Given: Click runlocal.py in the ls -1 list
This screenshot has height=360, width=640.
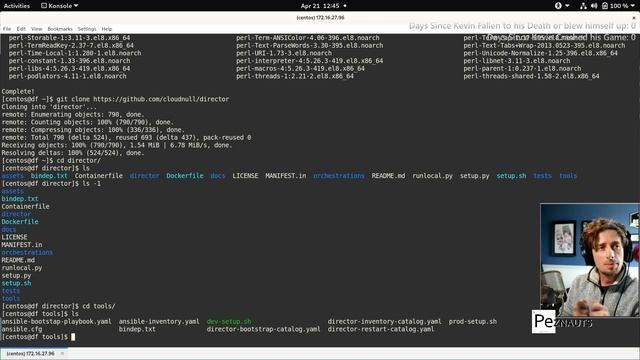Looking at the screenshot, I should [22, 268].
